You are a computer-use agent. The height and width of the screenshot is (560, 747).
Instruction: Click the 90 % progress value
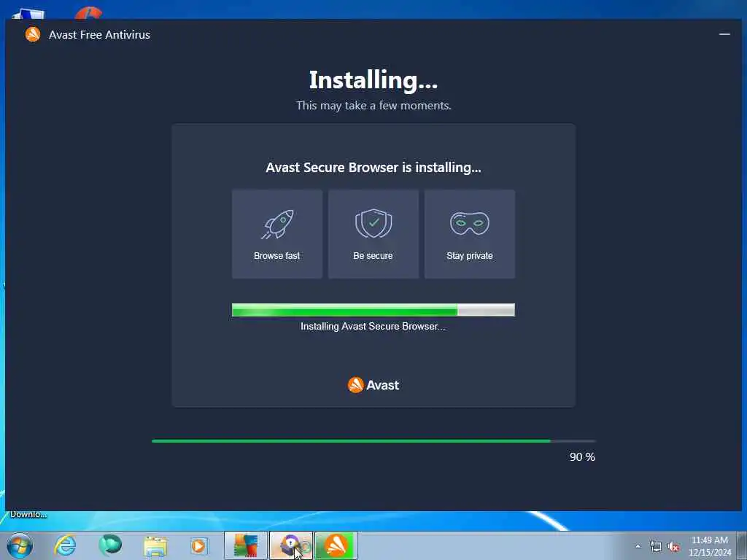click(582, 456)
